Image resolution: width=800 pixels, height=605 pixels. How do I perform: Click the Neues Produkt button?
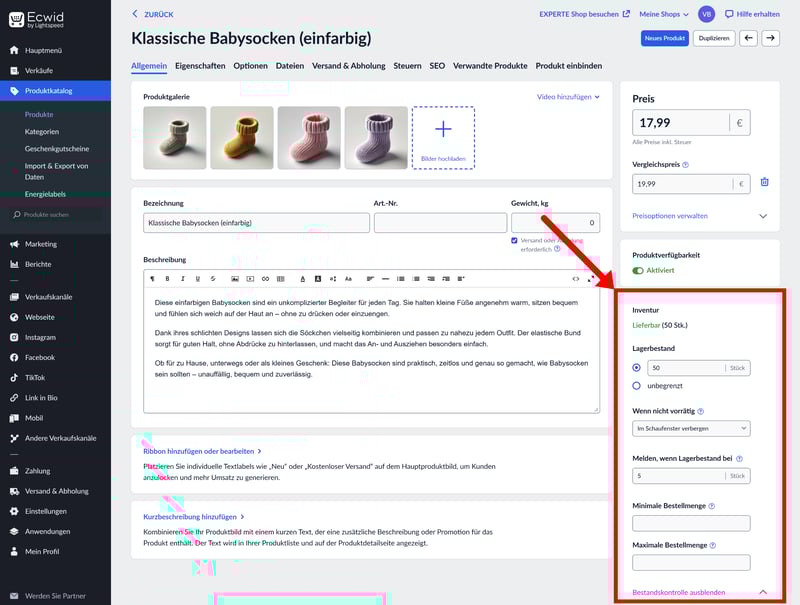[x=664, y=38]
